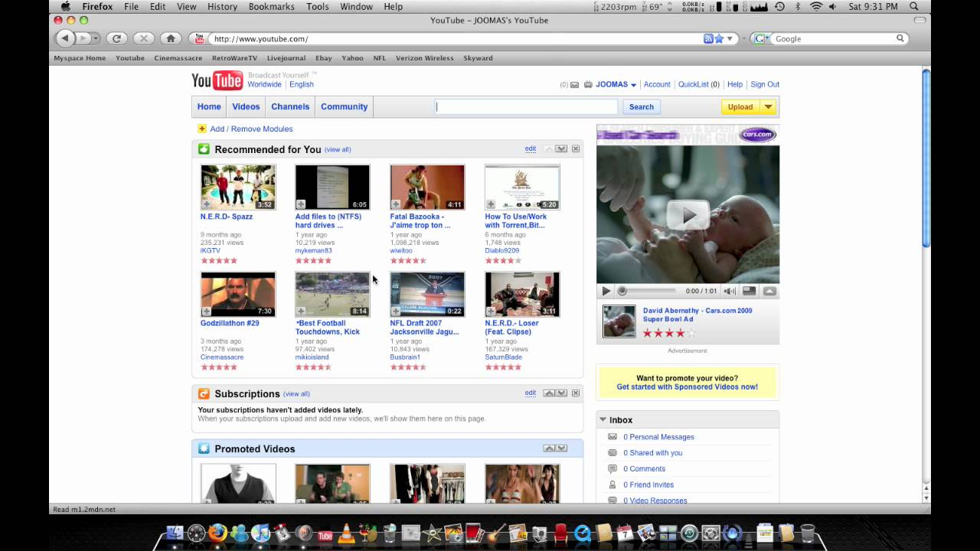Click the ad video seek bar
The width and height of the screenshot is (980, 551).
pyautogui.click(x=648, y=291)
